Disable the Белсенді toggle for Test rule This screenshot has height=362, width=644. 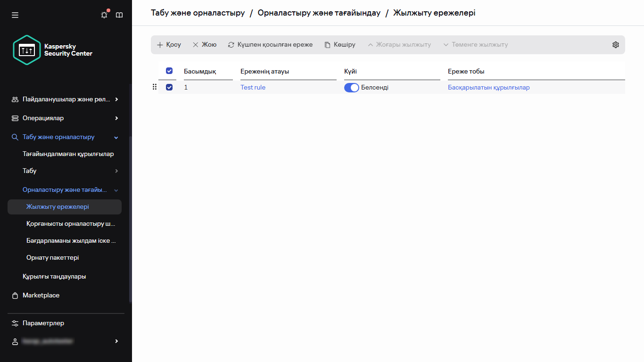tap(351, 87)
